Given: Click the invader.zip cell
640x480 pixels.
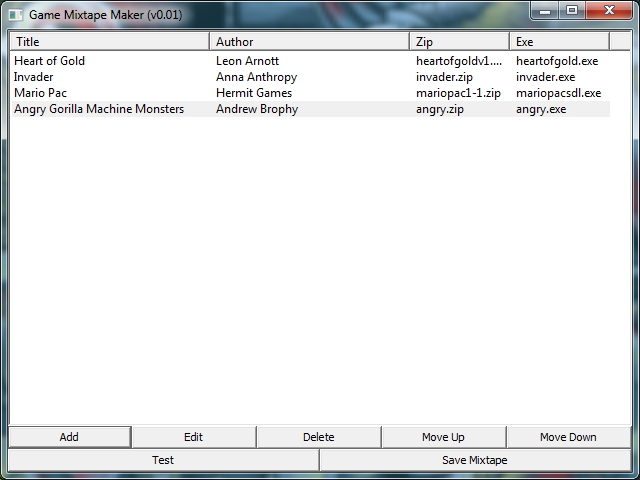Looking at the screenshot, I should click(444, 77).
